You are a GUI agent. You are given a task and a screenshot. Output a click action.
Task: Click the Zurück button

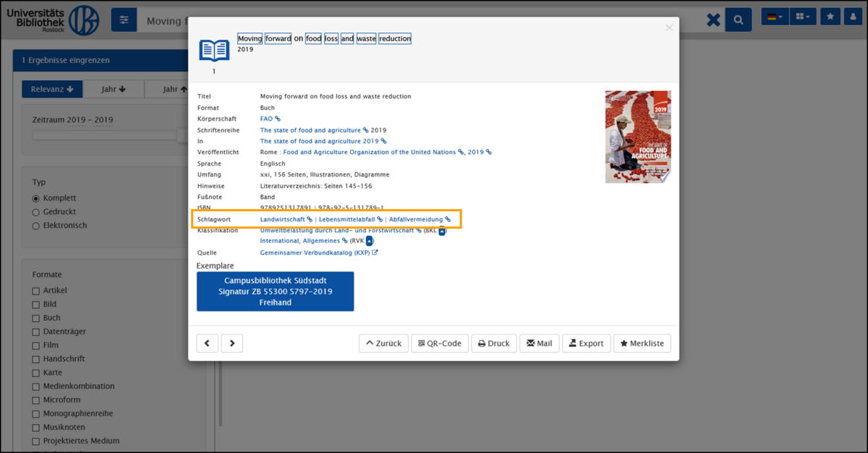pos(383,343)
